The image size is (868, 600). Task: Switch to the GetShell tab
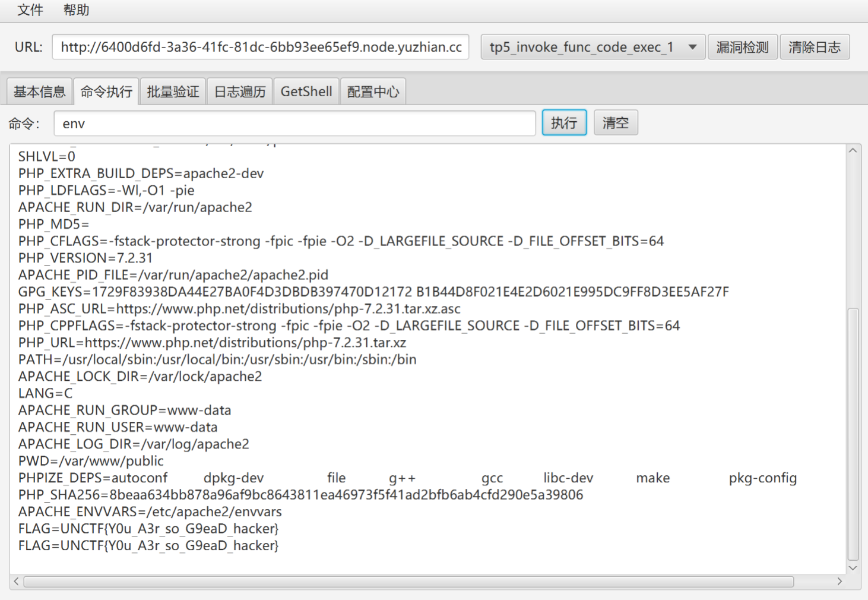pyautogui.click(x=306, y=91)
